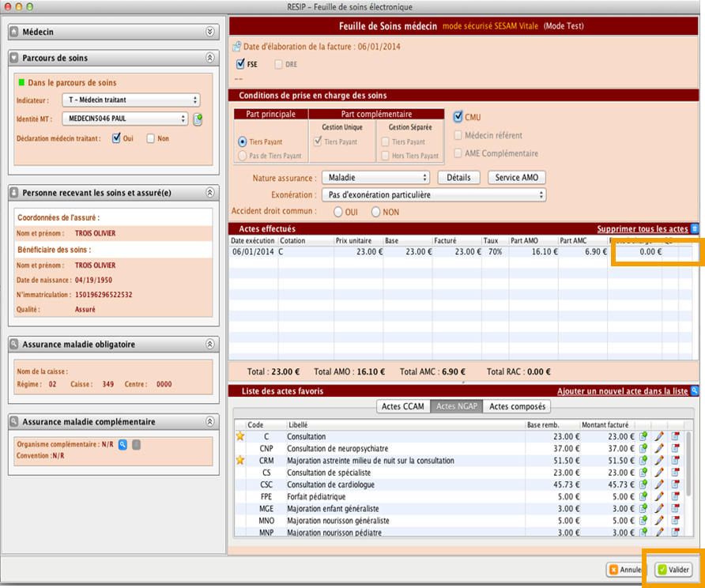
Task: Click the blue icon beside Supprimer tous les actes
Action: click(x=695, y=228)
